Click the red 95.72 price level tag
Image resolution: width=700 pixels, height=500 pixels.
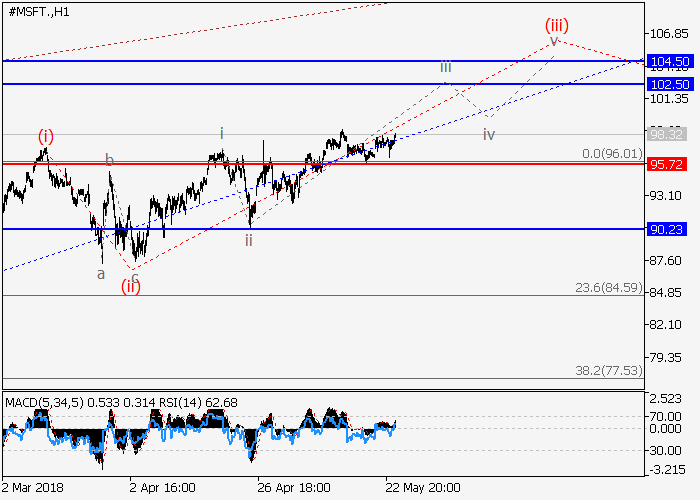pyautogui.click(x=667, y=163)
